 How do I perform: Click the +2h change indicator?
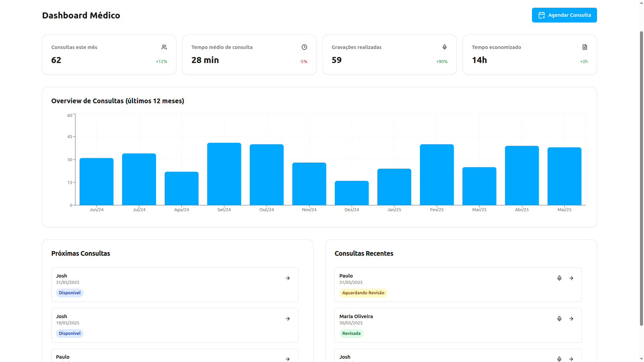pos(584,62)
